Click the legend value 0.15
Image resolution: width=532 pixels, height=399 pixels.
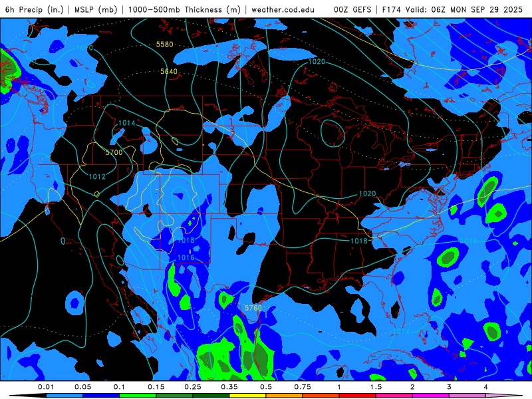coord(156,387)
